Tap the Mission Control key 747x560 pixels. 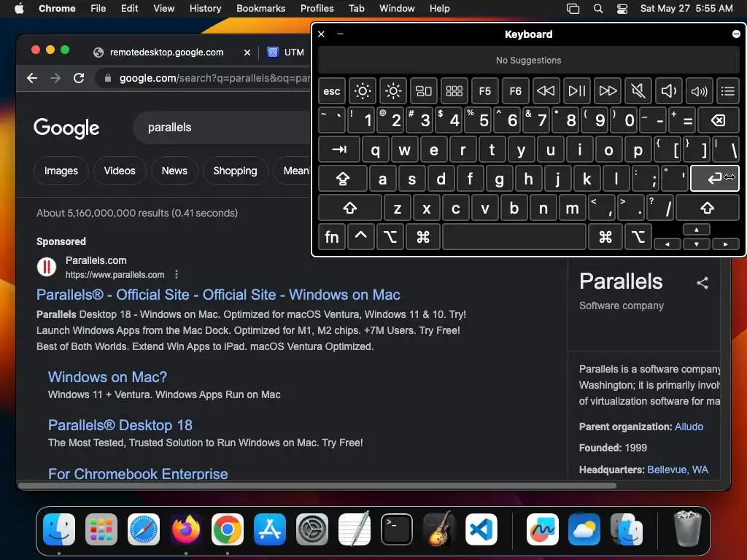pos(424,91)
